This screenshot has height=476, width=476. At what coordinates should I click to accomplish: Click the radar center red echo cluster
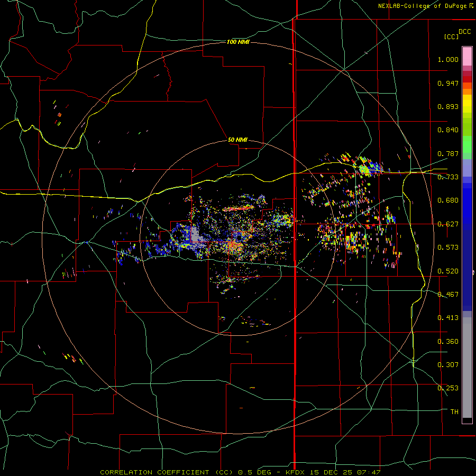[x=234, y=245]
